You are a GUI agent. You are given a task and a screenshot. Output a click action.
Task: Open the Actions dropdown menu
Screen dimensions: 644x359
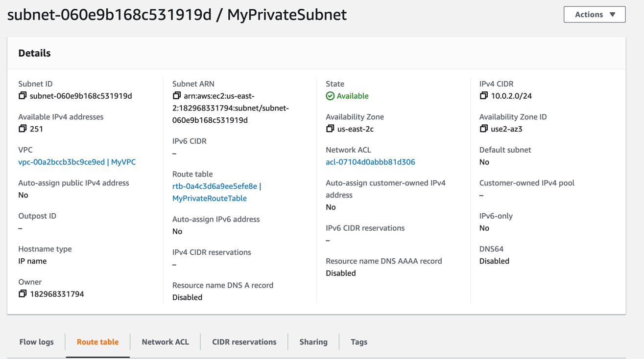pos(595,15)
